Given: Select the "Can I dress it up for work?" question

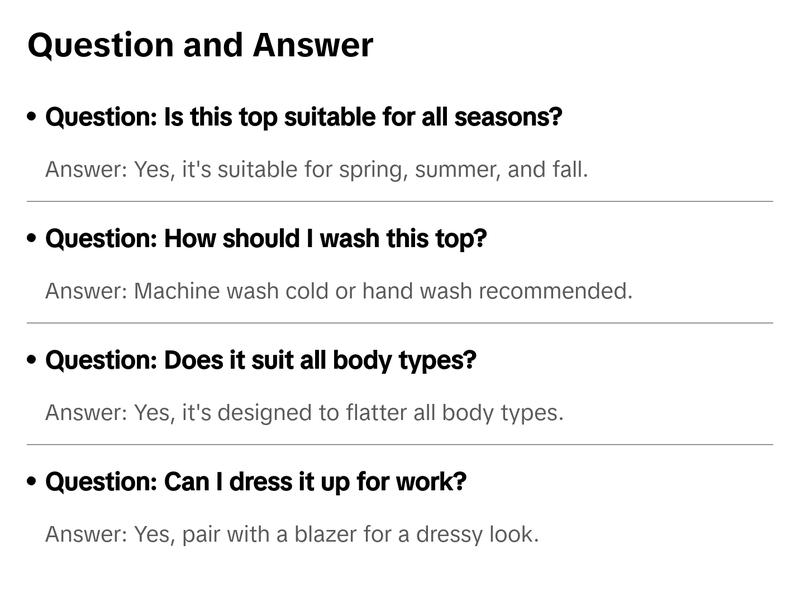Looking at the screenshot, I should pyautogui.click(x=256, y=482).
